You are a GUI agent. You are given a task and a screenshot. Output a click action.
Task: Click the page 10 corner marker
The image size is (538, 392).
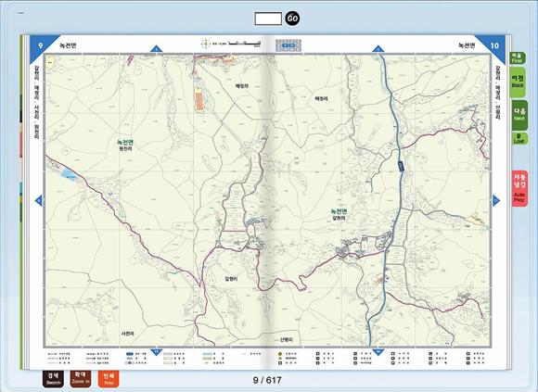[494, 45]
